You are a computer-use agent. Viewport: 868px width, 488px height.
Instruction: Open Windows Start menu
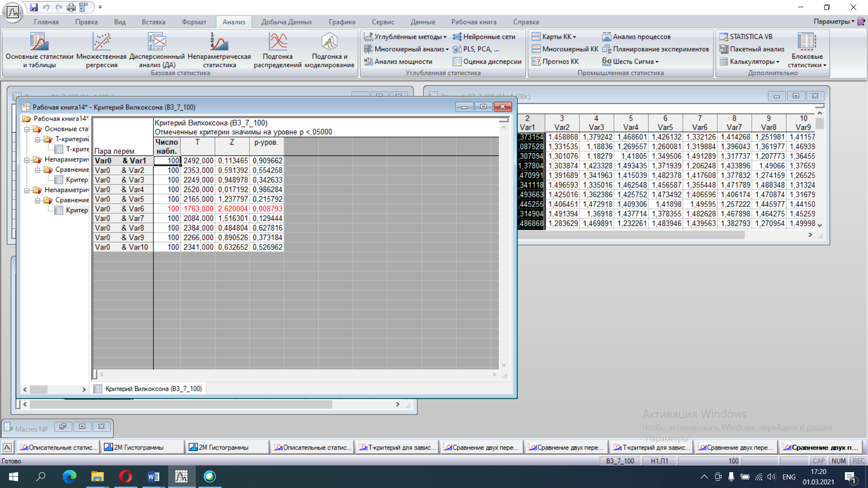[13, 476]
